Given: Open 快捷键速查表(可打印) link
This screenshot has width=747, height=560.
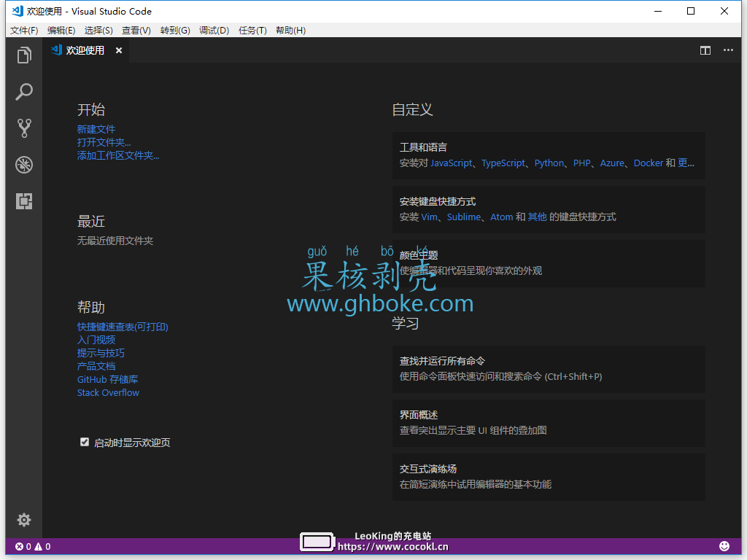Looking at the screenshot, I should [x=123, y=327].
